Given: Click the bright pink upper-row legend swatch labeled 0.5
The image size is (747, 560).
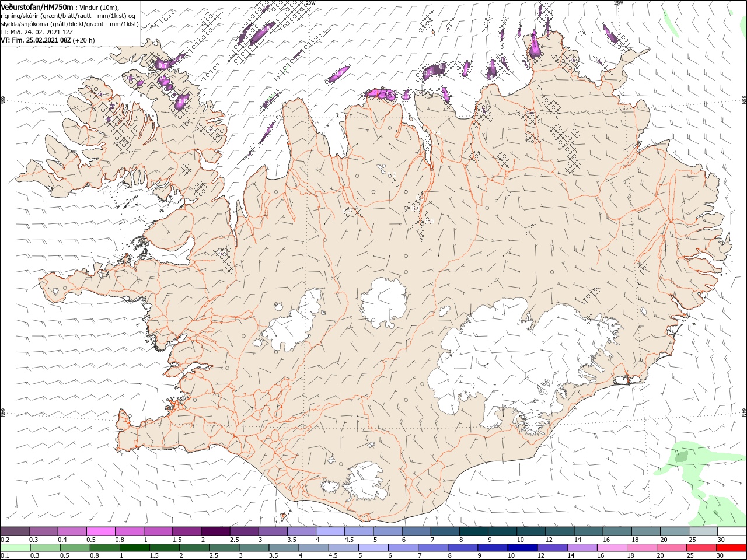Looking at the screenshot, I should [101, 531].
